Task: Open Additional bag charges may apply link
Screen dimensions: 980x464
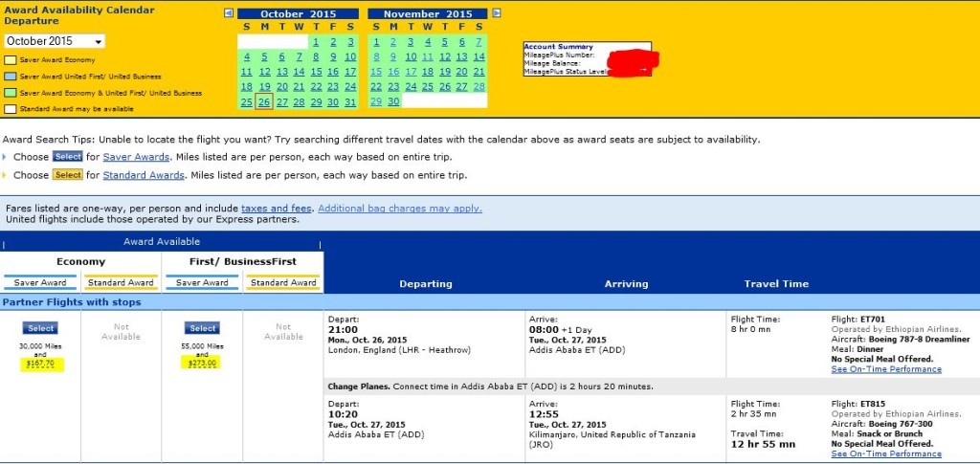Action: pyautogui.click(x=400, y=209)
